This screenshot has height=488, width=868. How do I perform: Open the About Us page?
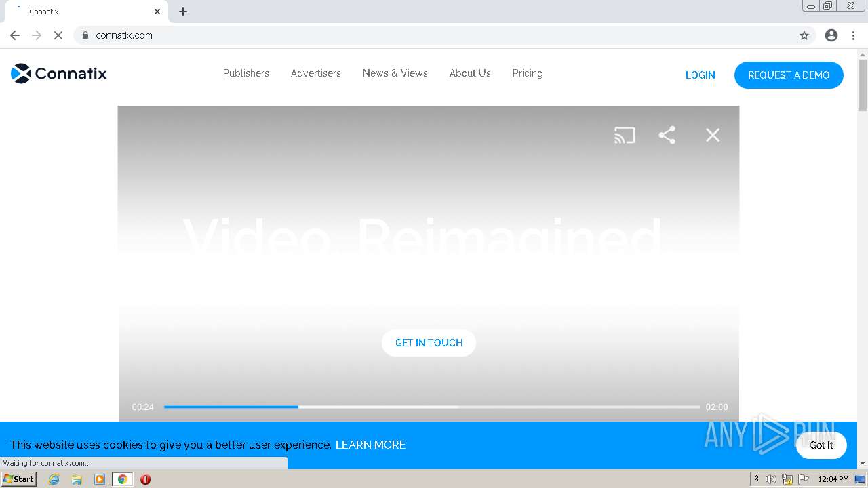coord(470,73)
